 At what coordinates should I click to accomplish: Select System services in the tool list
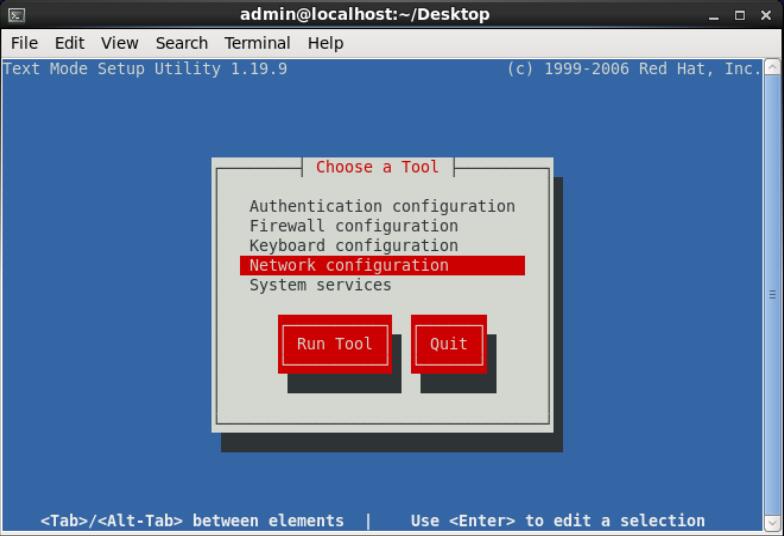(382, 285)
